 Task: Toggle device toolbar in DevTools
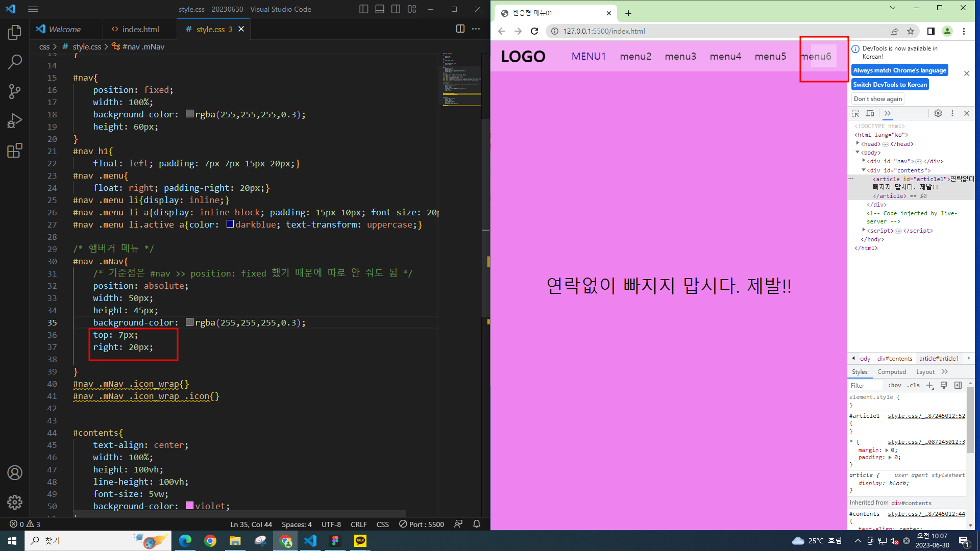pyautogui.click(x=870, y=113)
